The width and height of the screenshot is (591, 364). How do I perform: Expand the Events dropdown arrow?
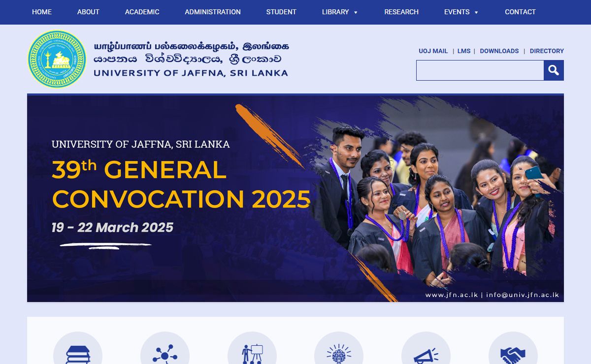coord(476,12)
